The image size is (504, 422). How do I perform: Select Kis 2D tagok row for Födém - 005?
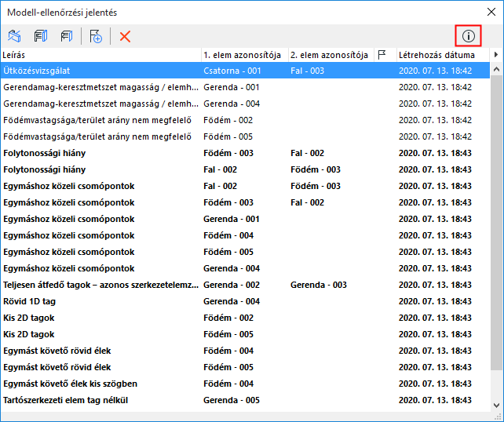coord(245,334)
